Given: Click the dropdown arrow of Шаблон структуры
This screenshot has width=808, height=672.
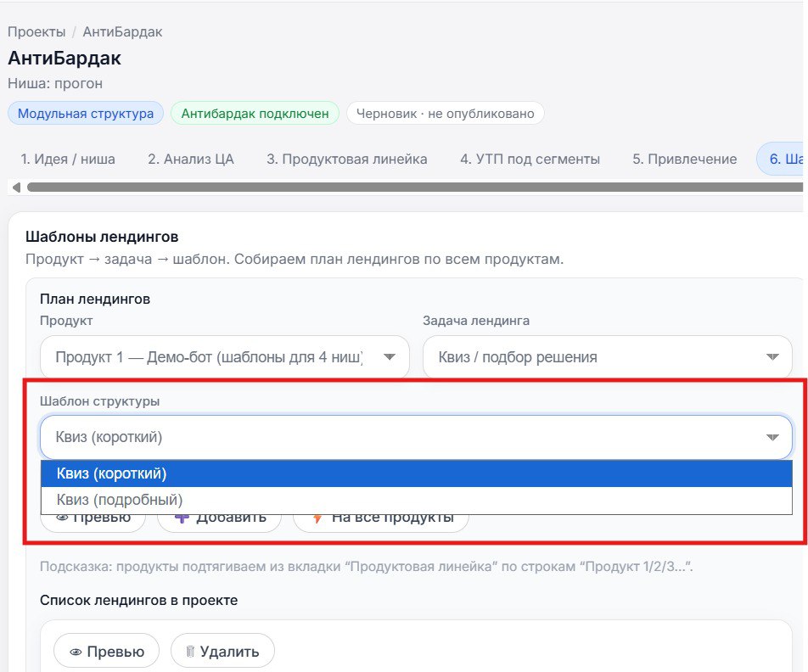Looking at the screenshot, I should click(x=772, y=438).
